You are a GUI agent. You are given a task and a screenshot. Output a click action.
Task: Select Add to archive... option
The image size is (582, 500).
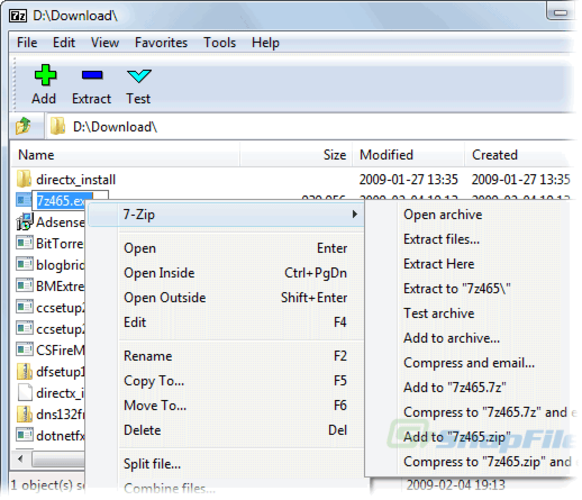(x=452, y=338)
